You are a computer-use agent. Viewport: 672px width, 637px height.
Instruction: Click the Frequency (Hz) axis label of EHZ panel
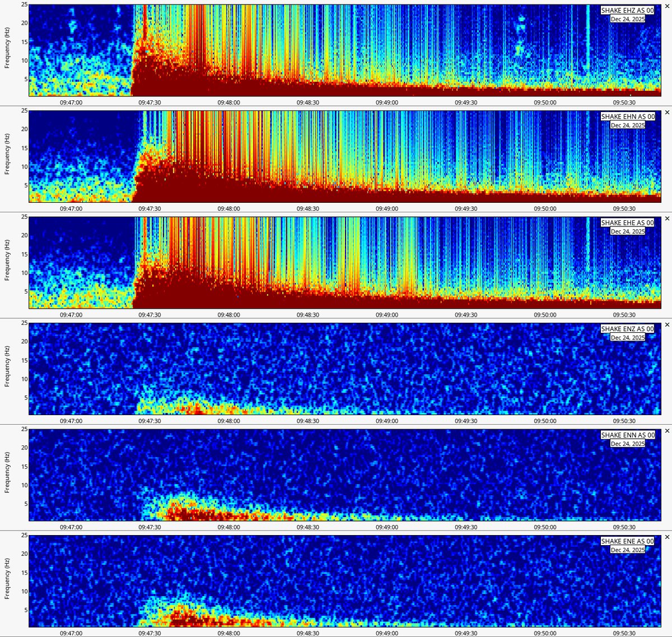[7, 49]
